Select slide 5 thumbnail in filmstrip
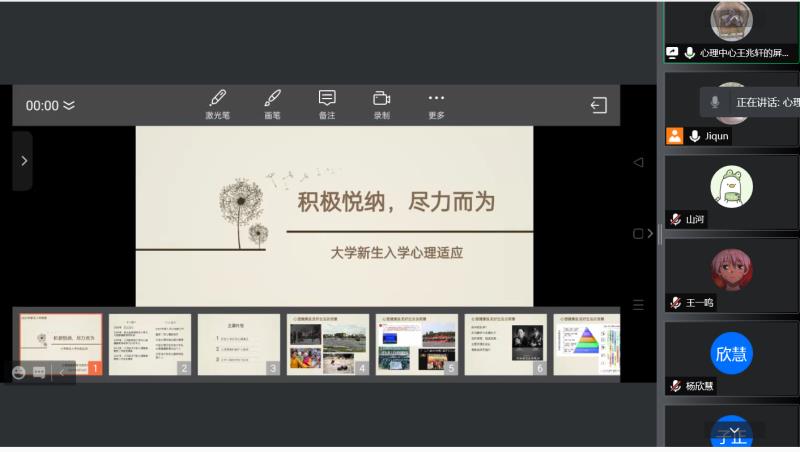800x452 pixels. pos(416,344)
